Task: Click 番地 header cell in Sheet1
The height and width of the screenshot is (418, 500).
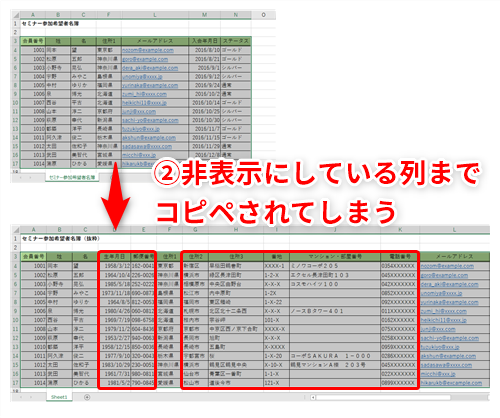Action: coord(276,257)
